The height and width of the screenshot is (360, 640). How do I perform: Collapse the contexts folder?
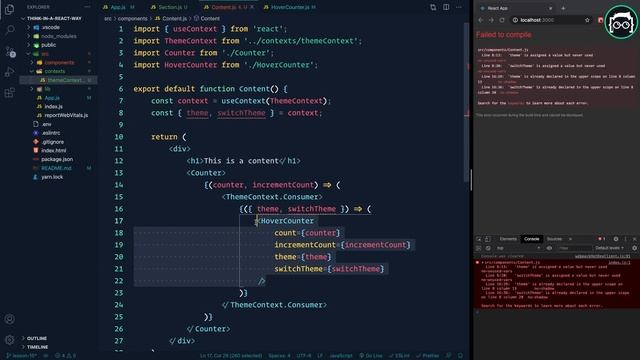[x=55, y=71]
